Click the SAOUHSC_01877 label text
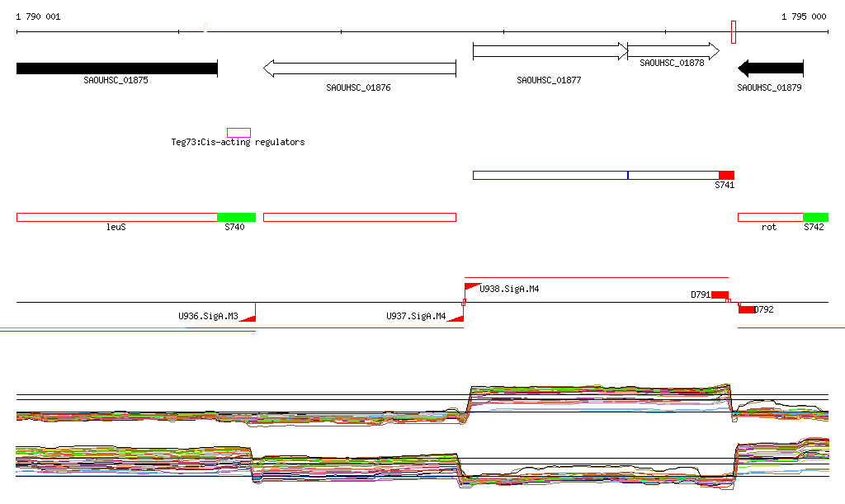 pyautogui.click(x=549, y=80)
